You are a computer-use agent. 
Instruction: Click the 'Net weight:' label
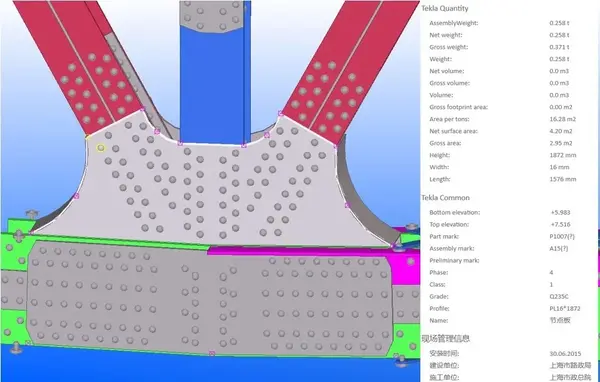[446, 35]
